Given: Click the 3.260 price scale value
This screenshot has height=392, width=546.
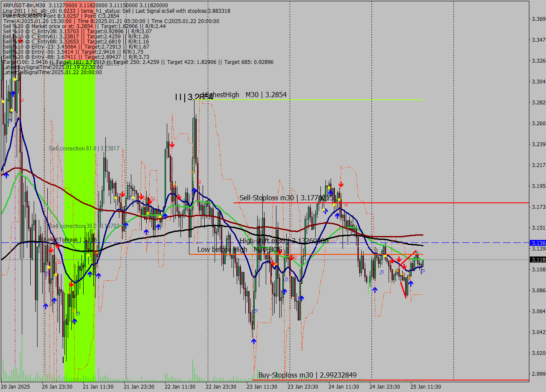Looking at the screenshot, I should (x=539, y=123).
